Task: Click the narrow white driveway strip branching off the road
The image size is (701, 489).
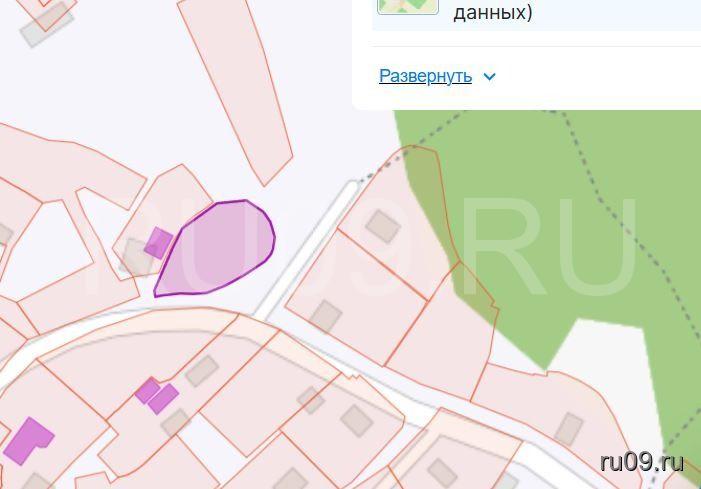Action: pos(307,249)
